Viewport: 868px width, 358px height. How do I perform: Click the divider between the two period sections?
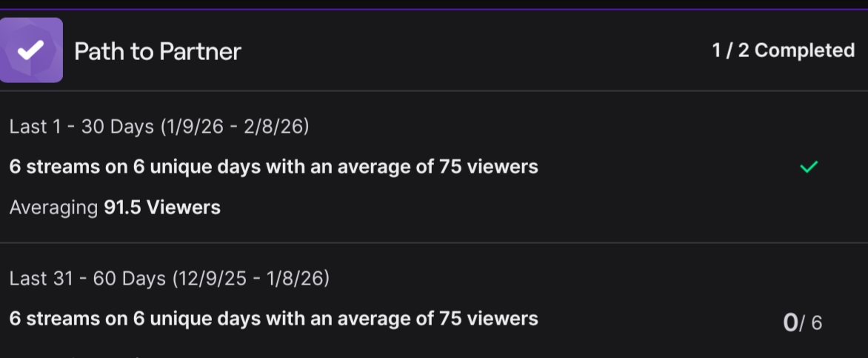click(x=434, y=242)
